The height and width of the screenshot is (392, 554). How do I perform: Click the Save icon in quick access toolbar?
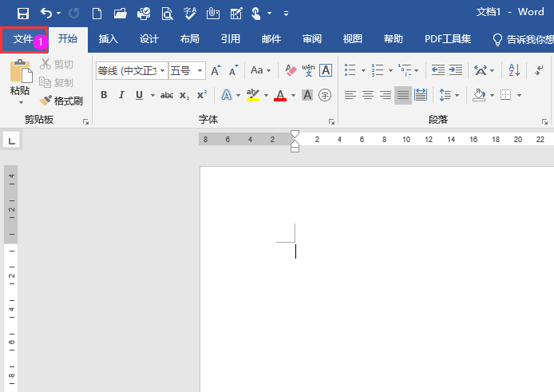pos(23,13)
